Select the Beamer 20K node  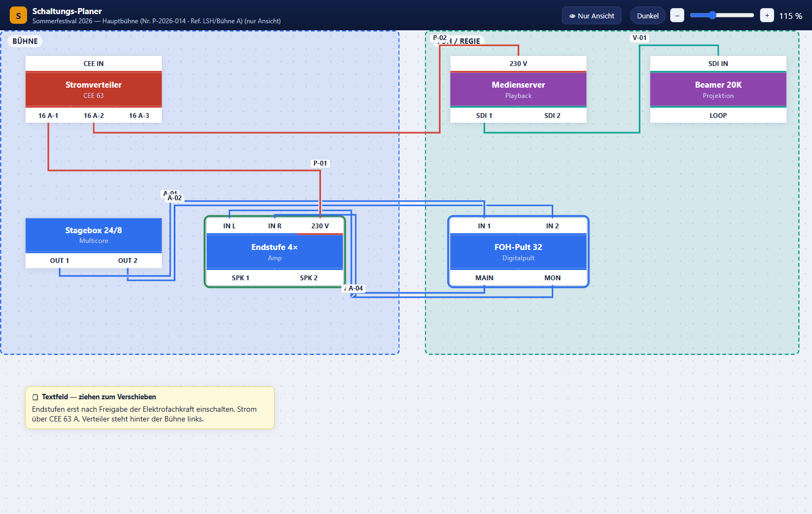tap(718, 89)
